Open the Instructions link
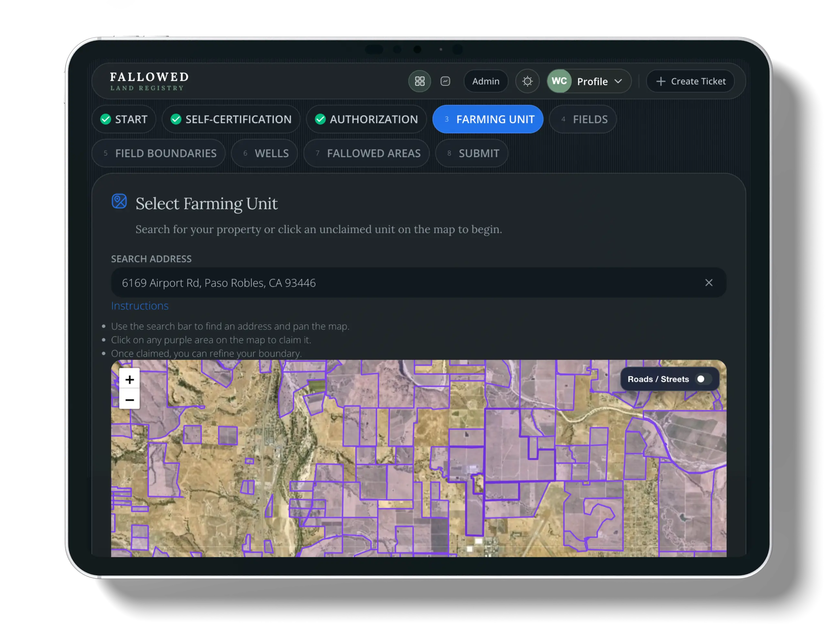Viewport: 840px width, 627px height. point(140,306)
